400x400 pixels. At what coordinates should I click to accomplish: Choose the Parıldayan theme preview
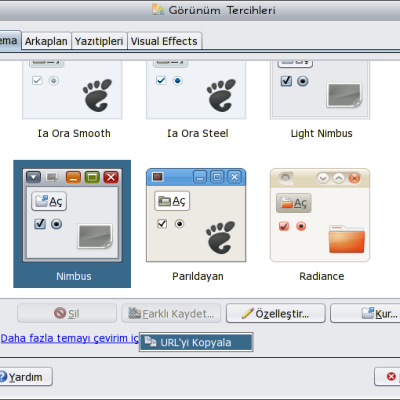pos(196,215)
